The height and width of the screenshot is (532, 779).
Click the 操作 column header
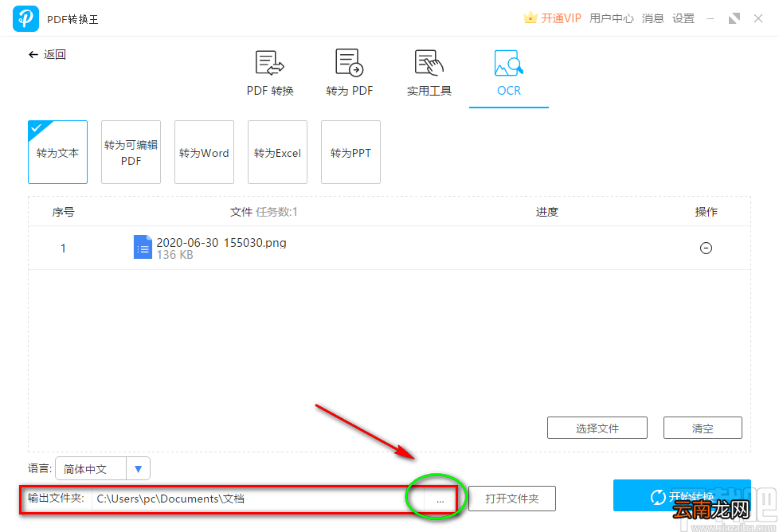706,212
